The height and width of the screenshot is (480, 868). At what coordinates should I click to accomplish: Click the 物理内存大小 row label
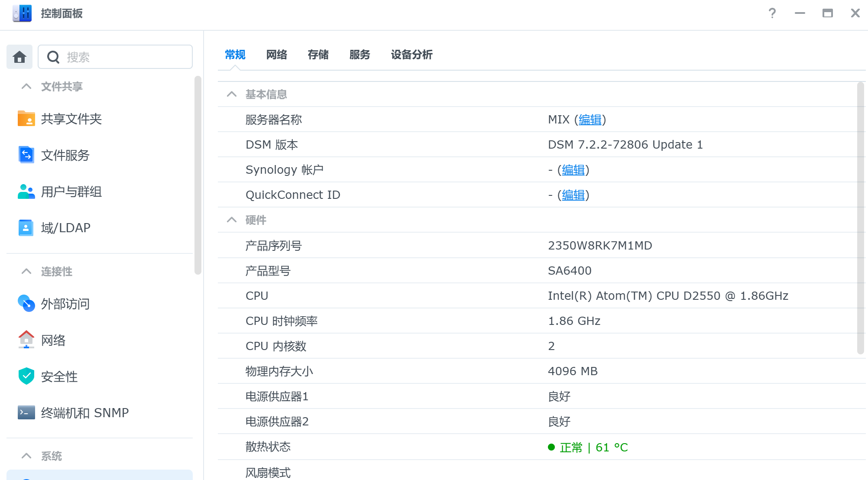(x=279, y=371)
